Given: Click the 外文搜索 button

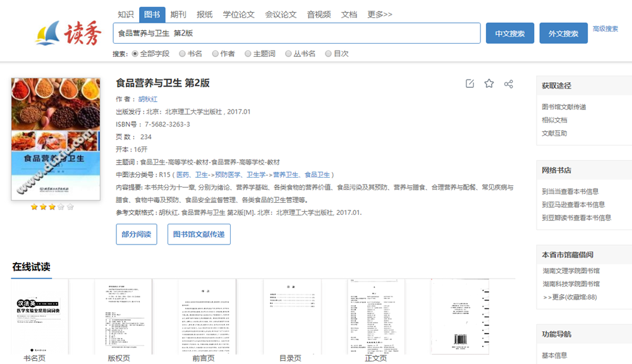Looking at the screenshot, I should [x=564, y=33].
